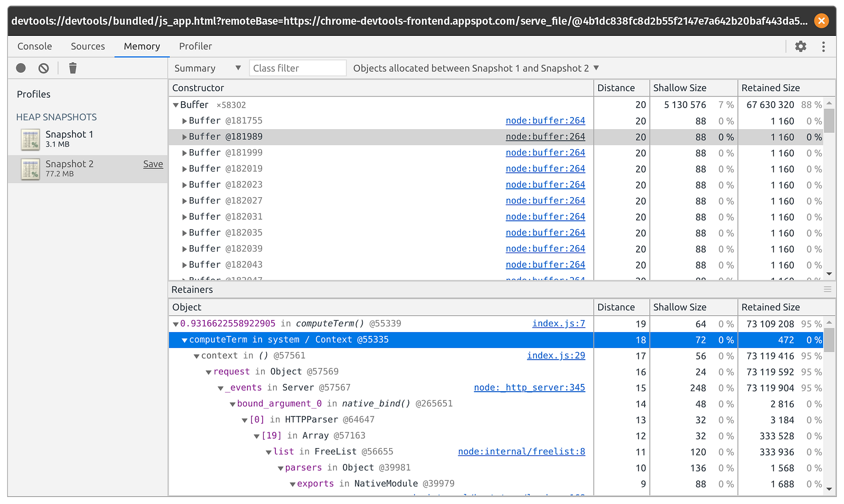
Task: Select the Snapshot 1 thumbnail icon
Action: click(31, 140)
